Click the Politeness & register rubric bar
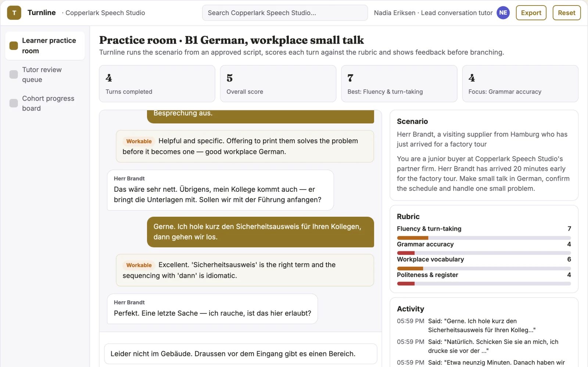The image size is (588, 367). pyautogui.click(x=484, y=284)
